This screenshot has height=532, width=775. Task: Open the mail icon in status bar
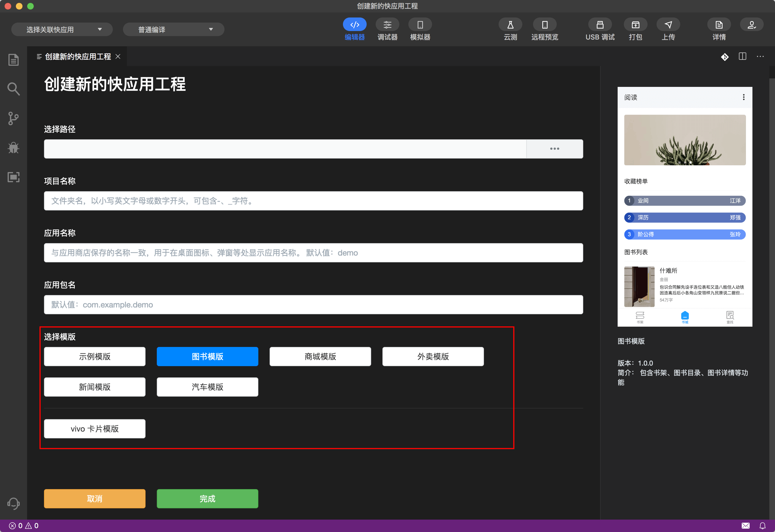pos(746,526)
